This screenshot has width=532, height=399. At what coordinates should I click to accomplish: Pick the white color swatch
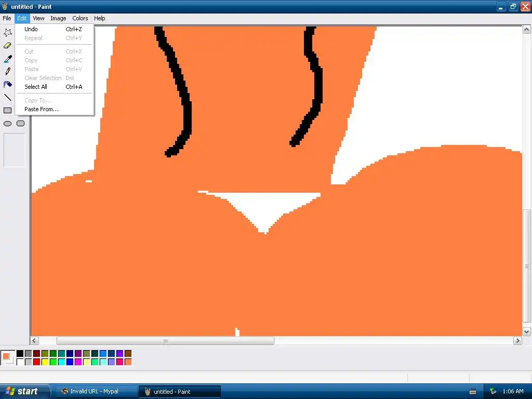(x=20, y=362)
